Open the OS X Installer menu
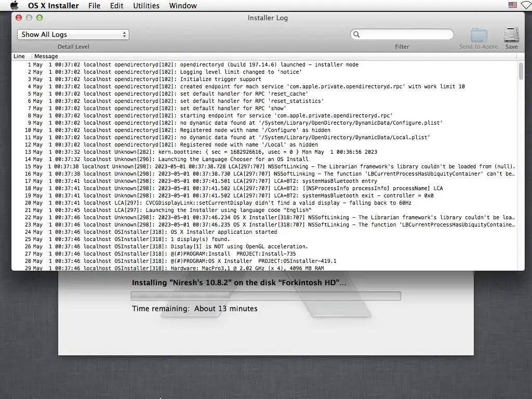 pos(54,6)
